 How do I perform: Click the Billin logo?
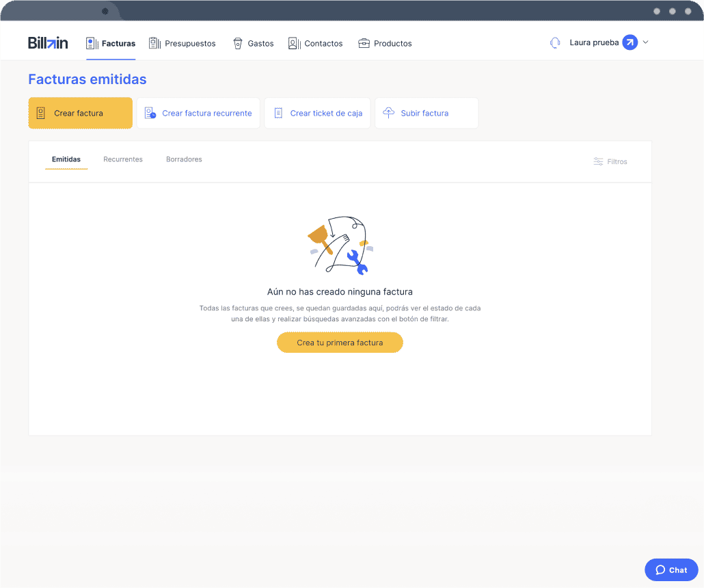click(x=48, y=43)
